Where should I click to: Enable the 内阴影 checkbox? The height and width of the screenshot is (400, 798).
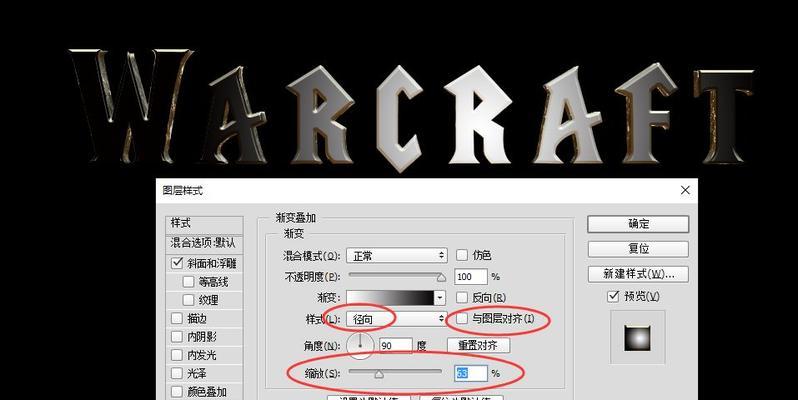(177, 336)
